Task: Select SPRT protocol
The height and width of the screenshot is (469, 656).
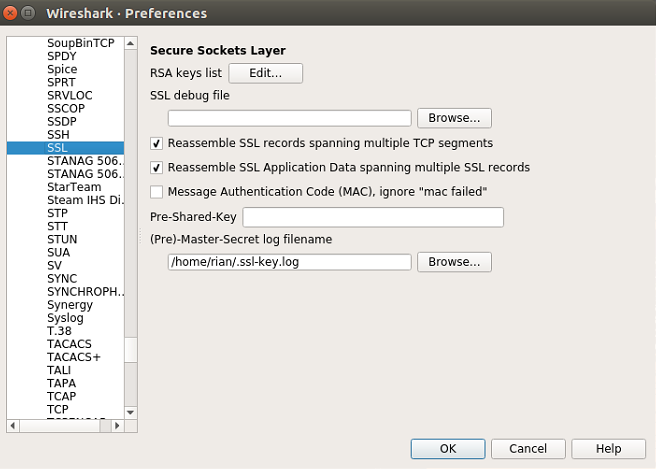Action: [x=61, y=82]
